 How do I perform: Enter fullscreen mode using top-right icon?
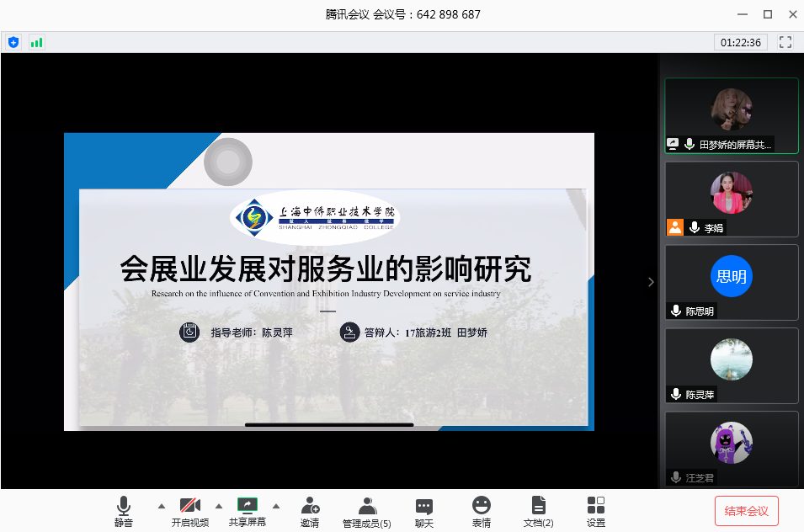[x=785, y=42]
